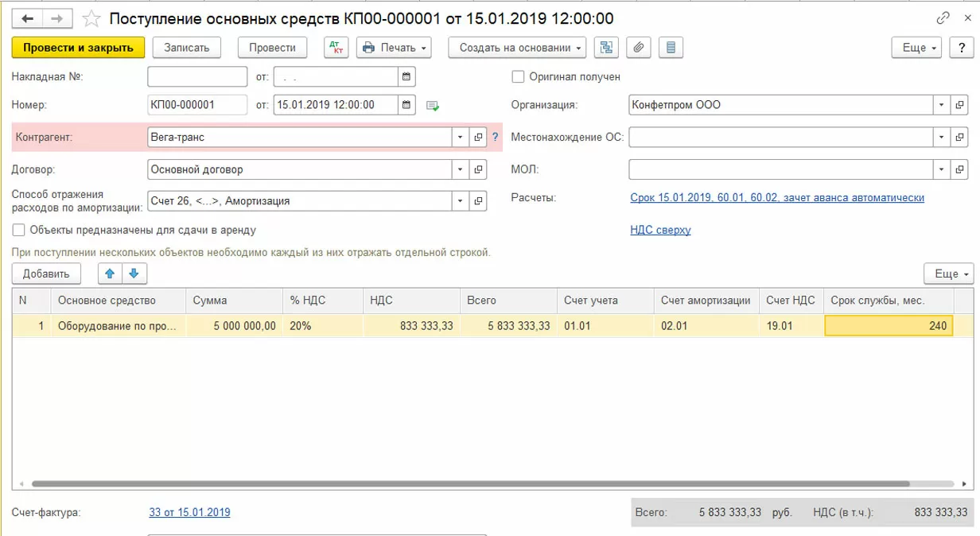Move table row down arrow

[x=134, y=274]
